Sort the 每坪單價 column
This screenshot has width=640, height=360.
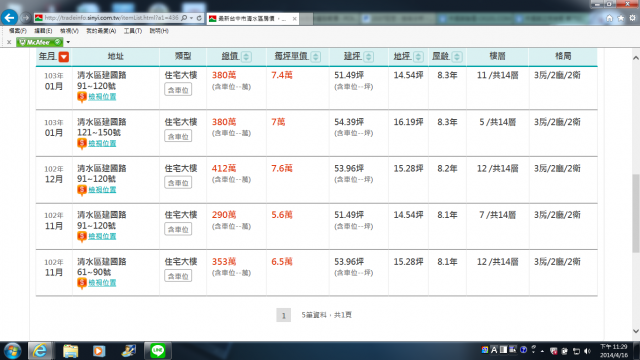316,57
